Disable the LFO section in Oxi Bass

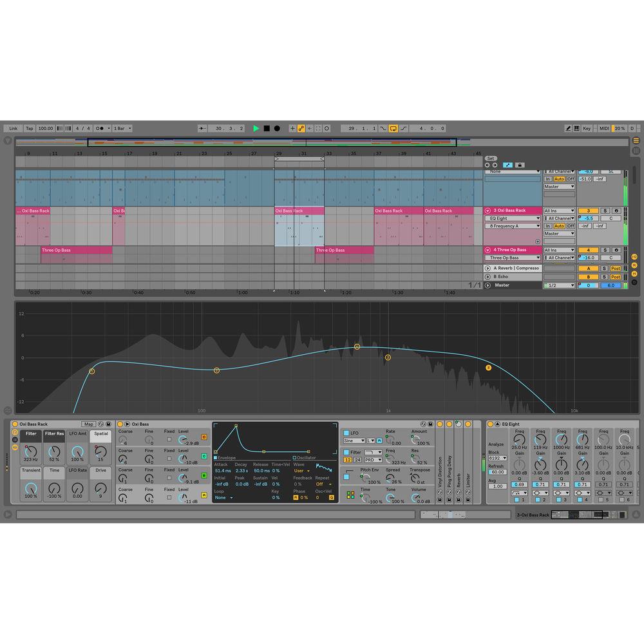click(x=346, y=433)
